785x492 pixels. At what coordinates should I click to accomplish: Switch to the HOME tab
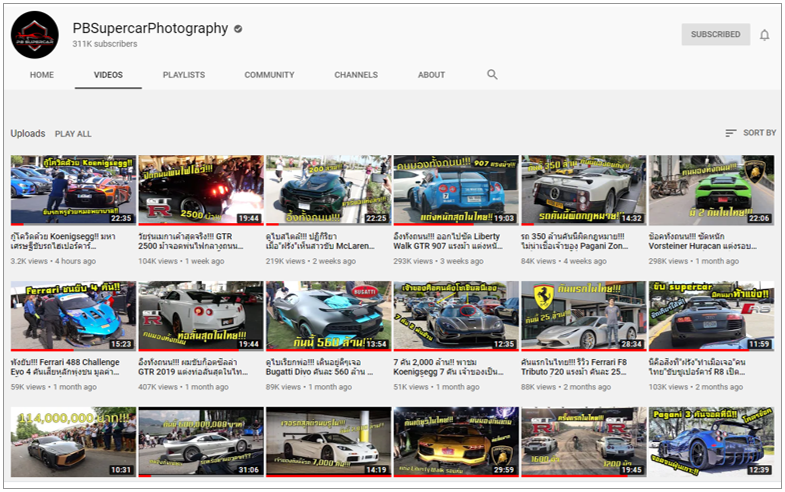(42, 75)
